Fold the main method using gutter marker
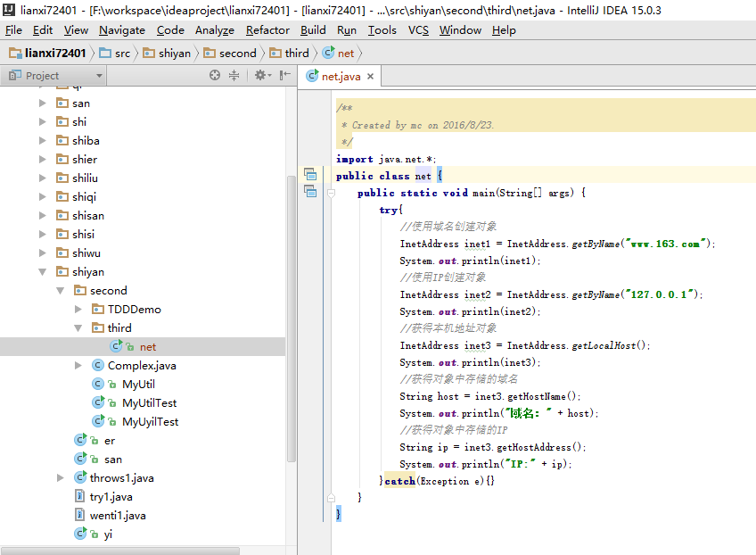This screenshot has height=555, width=756. [x=332, y=193]
